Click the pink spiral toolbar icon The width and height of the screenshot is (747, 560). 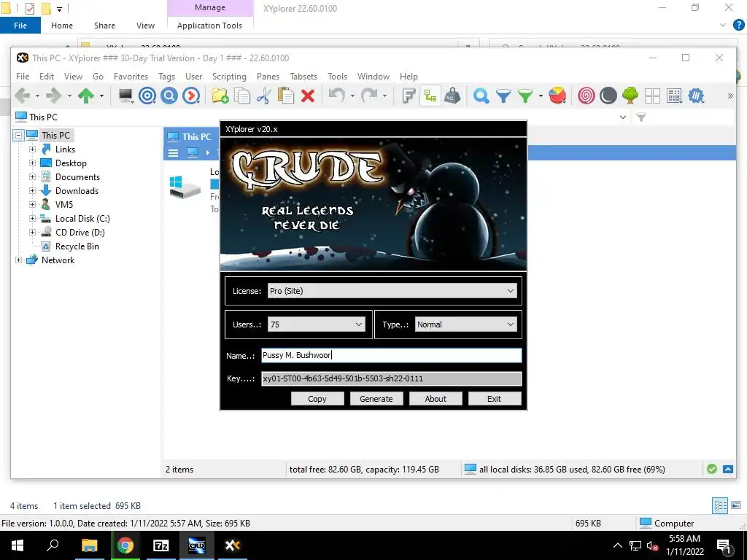coord(586,96)
